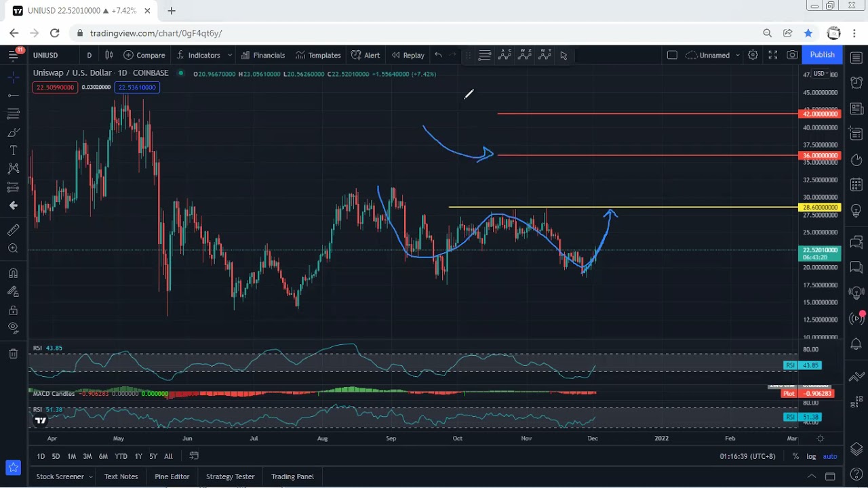The width and height of the screenshot is (868, 488).
Task: Hide all drawings with eye icon
Action: click(x=13, y=328)
